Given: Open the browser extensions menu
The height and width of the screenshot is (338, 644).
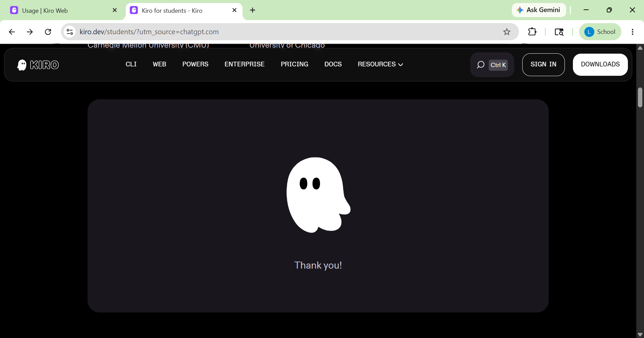Looking at the screenshot, I should (x=532, y=32).
